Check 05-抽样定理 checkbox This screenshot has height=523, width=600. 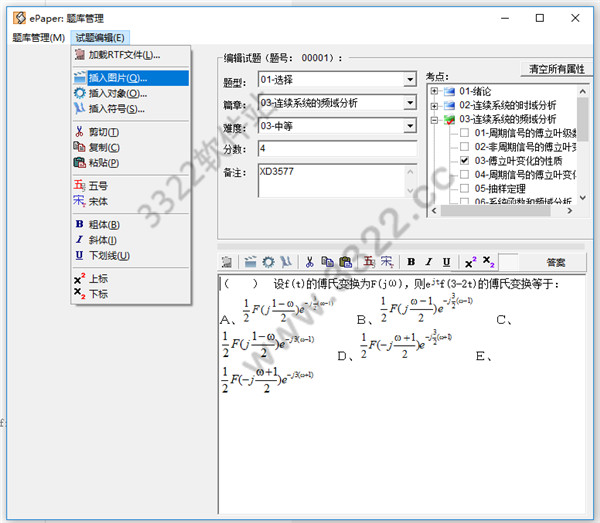(464, 188)
